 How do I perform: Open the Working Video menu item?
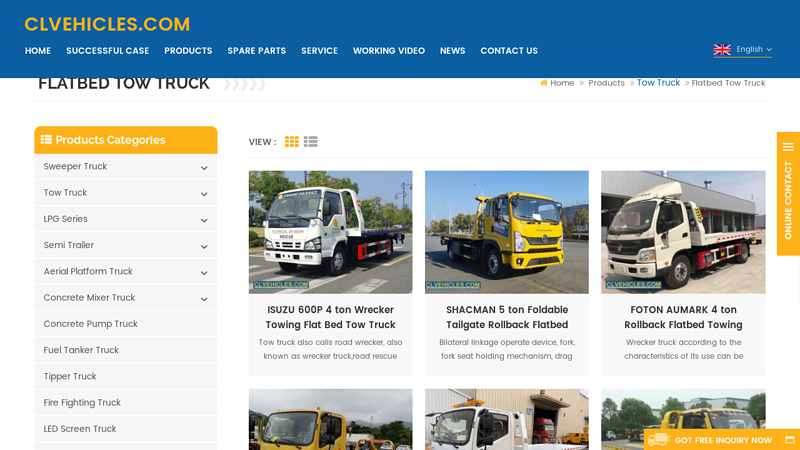pyautogui.click(x=388, y=51)
